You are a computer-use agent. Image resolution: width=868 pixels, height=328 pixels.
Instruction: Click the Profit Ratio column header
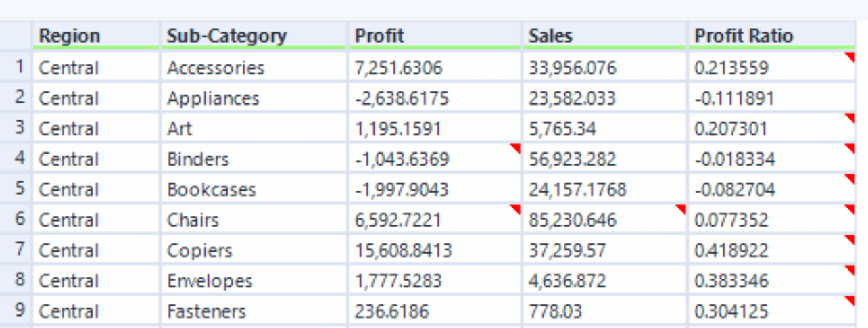(773, 36)
